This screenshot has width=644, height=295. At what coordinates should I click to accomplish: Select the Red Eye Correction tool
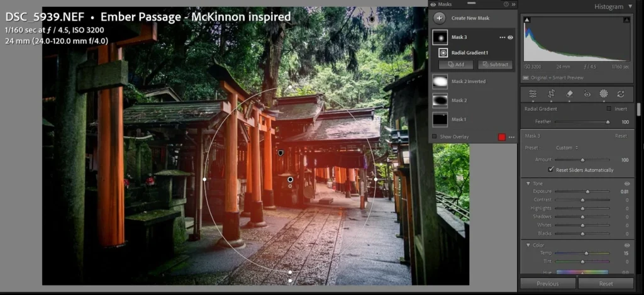587,94
